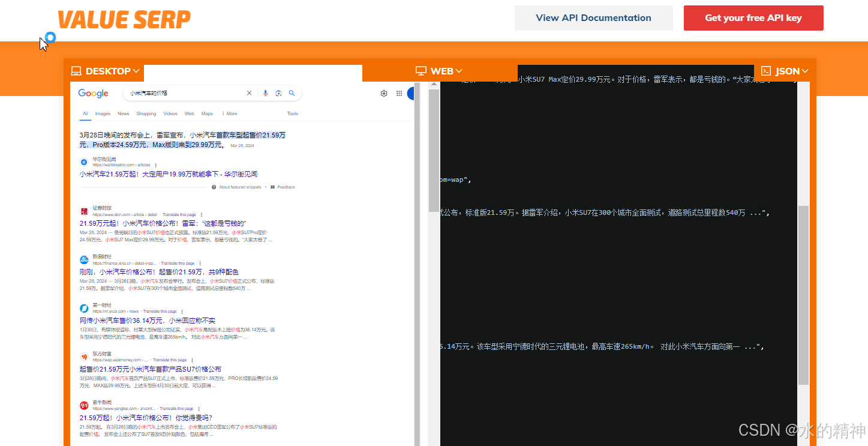
Task: Open 21.59万元起！小米汽车价格公布 雷军 result
Action: pyautogui.click(x=163, y=223)
